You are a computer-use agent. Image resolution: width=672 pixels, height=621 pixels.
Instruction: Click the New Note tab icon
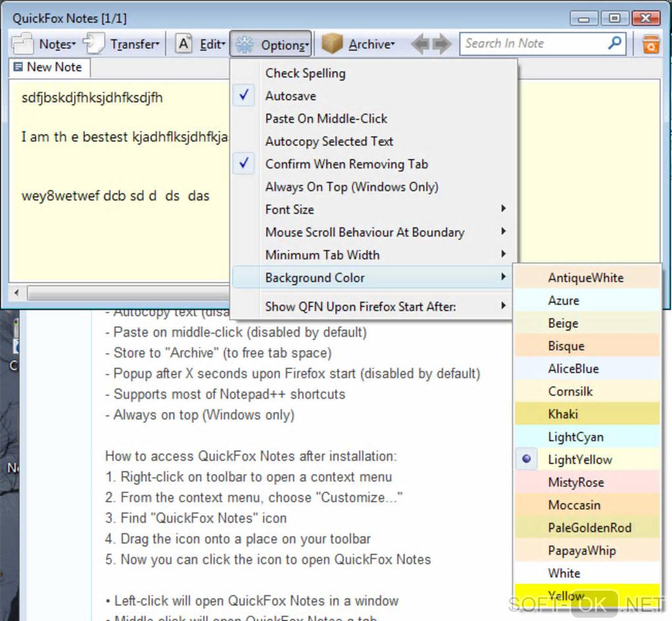(18, 67)
